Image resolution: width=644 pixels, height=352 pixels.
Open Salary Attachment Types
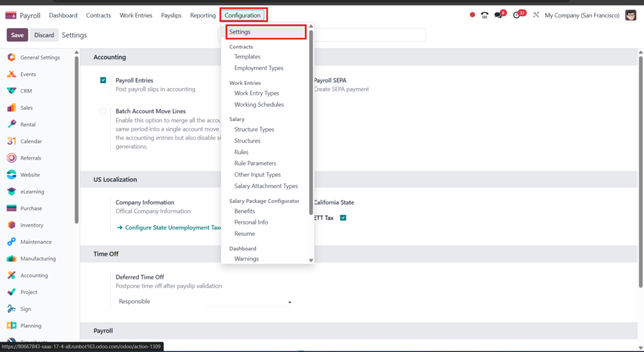click(266, 186)
